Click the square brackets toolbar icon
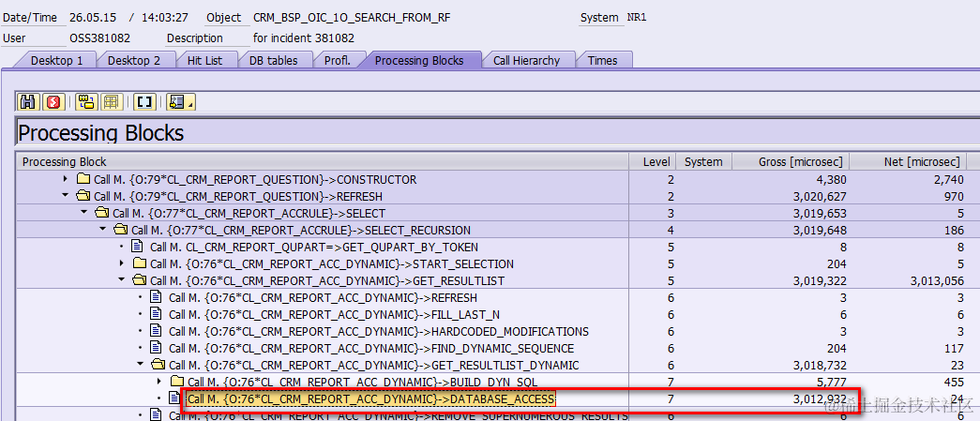Image resolution: width=980 pixels, height=421 pixels. (144, 102)
